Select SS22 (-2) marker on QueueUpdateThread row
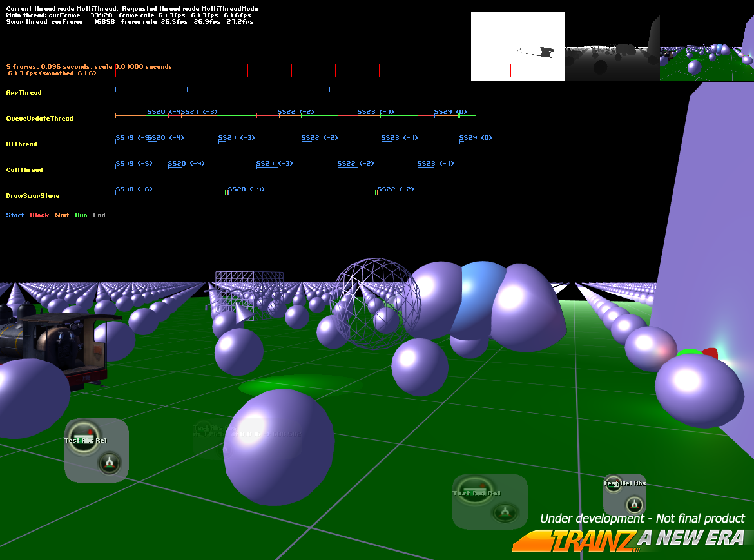The height and width of the screenshot is (560, 754). click(x=296, y=112)
